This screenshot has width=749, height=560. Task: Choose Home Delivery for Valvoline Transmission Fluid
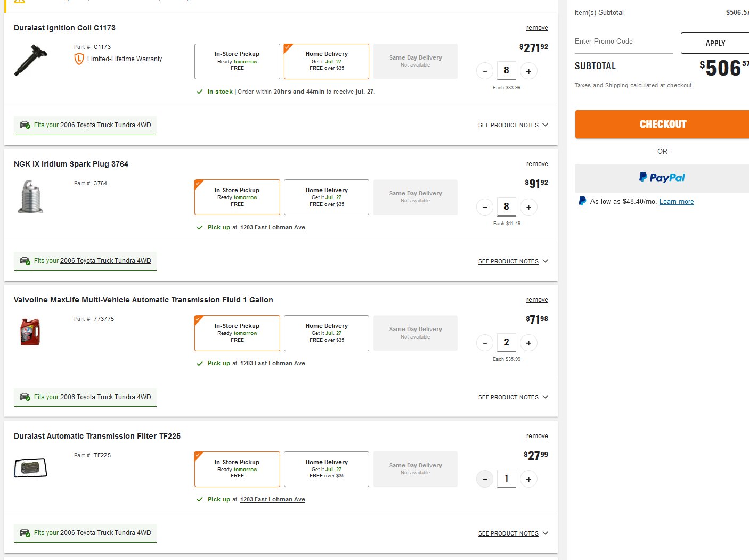tap(327, 333)
